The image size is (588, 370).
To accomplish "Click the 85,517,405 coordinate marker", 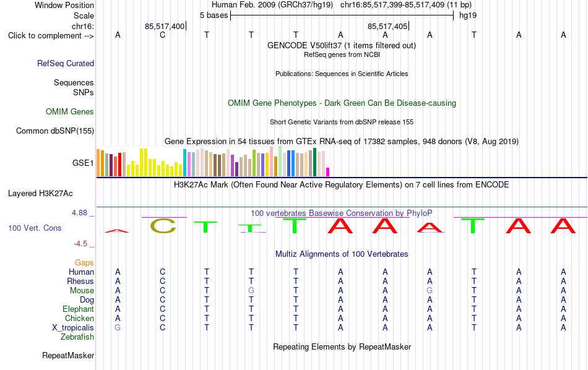I will coord(387,26).
